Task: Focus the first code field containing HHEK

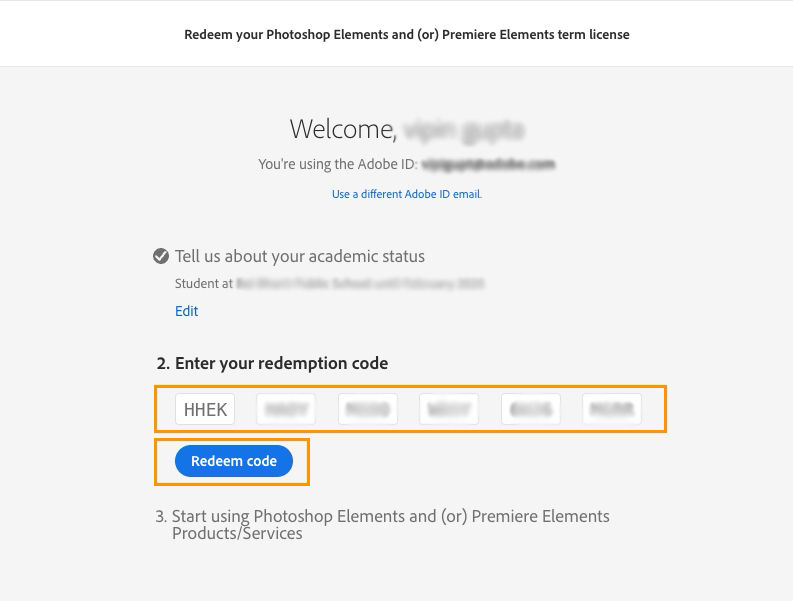Action: (205, 409)
